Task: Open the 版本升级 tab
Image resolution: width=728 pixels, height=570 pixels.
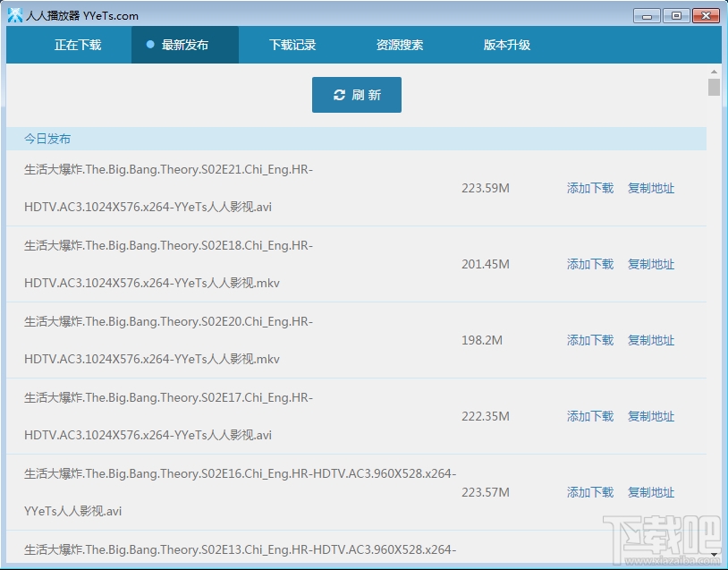Action: (506, 45)
